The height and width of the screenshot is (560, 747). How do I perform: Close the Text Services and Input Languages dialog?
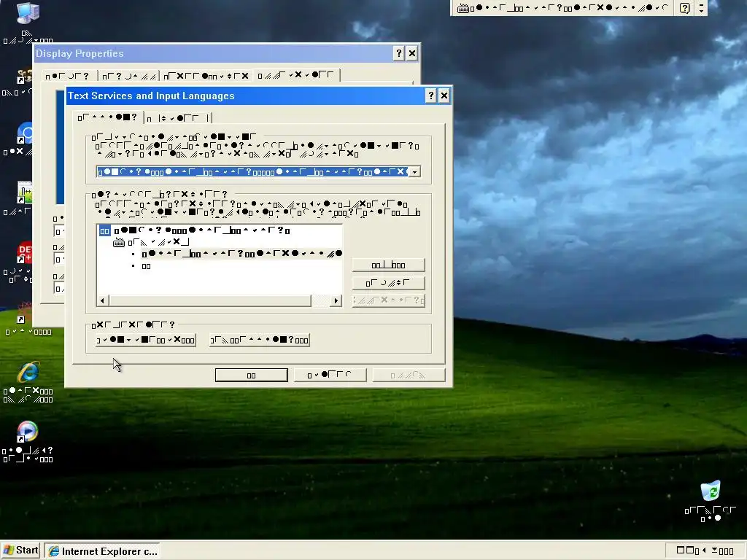point(444,96)
